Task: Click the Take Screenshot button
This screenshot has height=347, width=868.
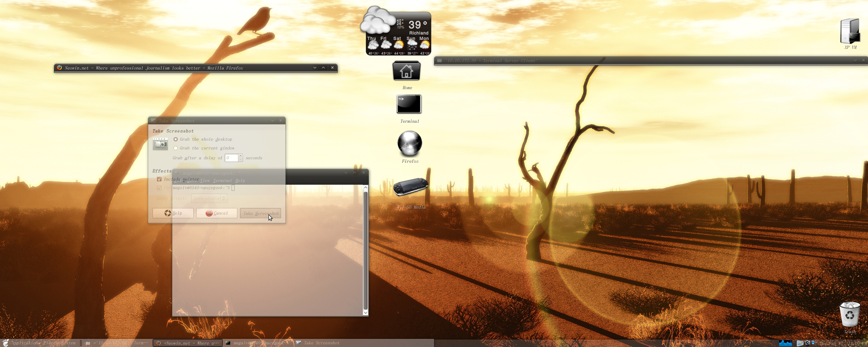Action: (x=260, y=213)
